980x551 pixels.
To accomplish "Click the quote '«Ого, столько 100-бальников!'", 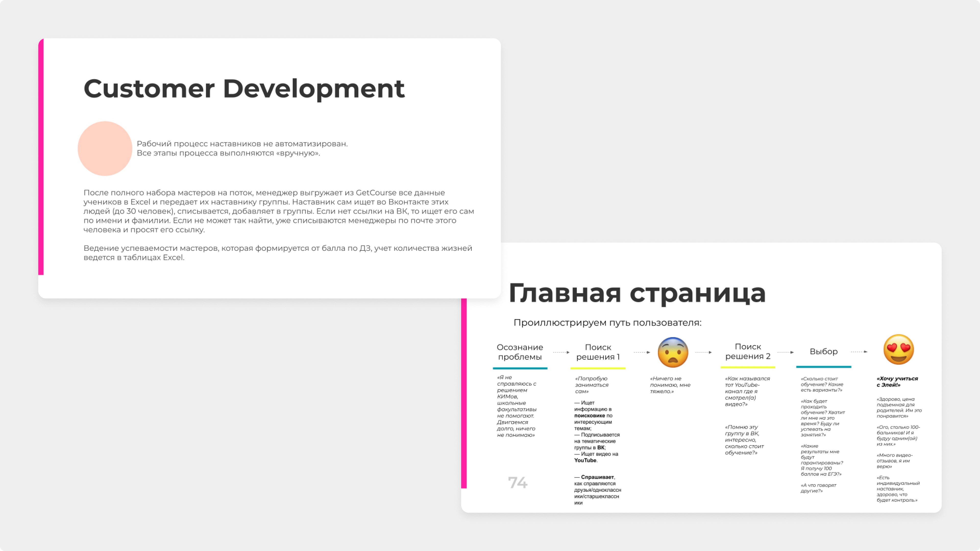I will tap(898, 436).
